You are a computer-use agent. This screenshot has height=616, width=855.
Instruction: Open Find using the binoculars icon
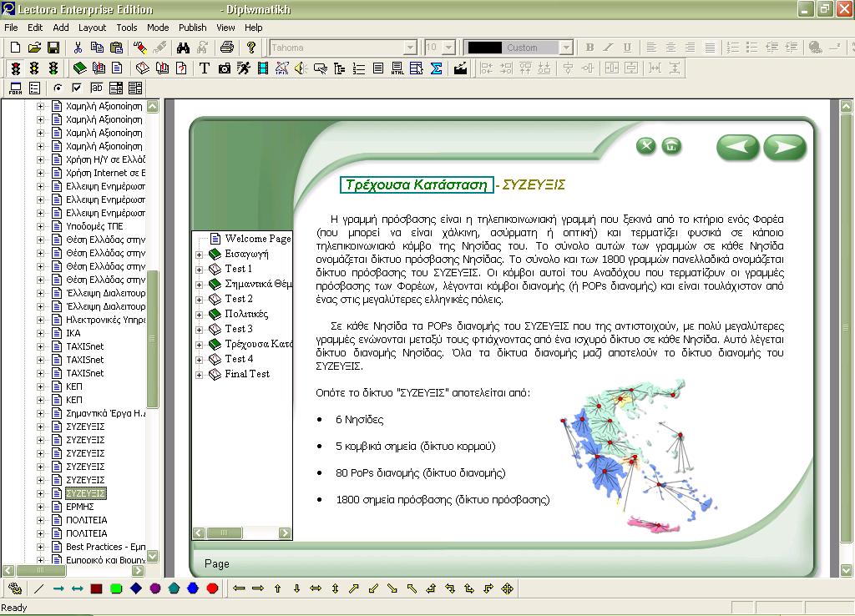(183, 48)
